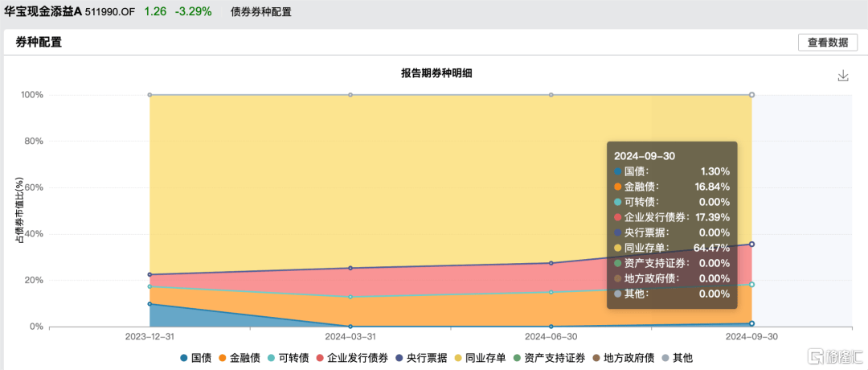The height and width of the screenshot is (370, 868).
Task: Click the chart title 报告期券种明细
Action: click(x=436, y=73)
